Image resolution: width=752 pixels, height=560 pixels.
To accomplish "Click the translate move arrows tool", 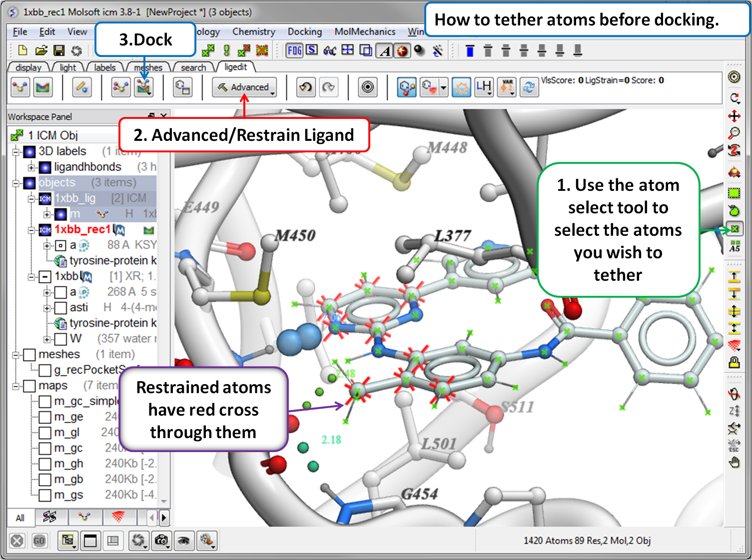I will pyautogui.click(x=734, y=116).
